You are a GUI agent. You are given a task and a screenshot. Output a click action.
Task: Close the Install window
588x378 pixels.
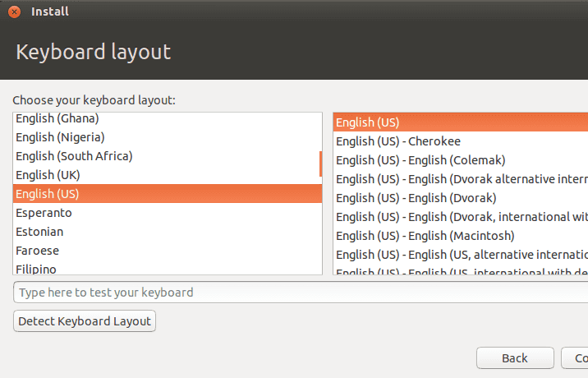coord(14,12)
